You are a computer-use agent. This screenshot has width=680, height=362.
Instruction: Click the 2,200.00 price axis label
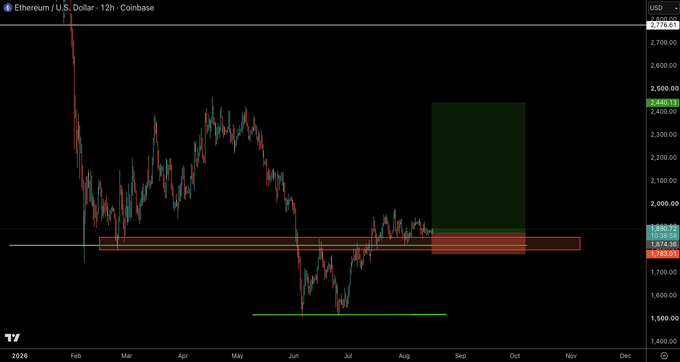[x=664, y=157]
